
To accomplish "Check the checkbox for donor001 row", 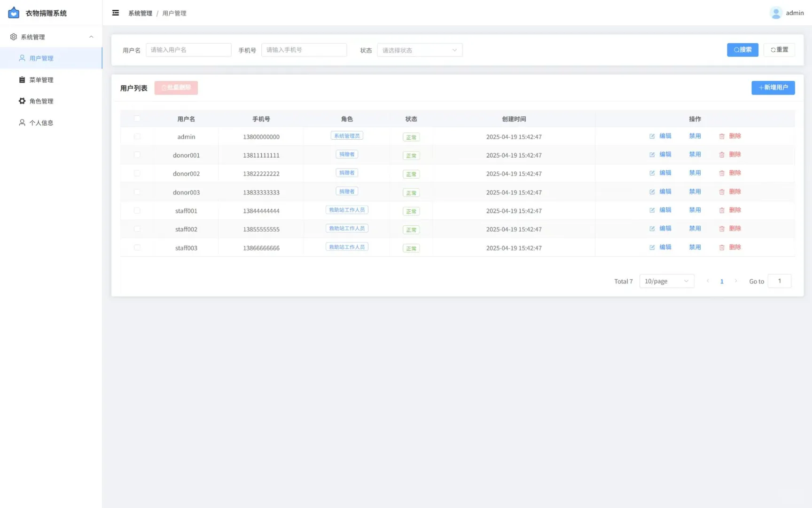I will [x=137, y=155].
